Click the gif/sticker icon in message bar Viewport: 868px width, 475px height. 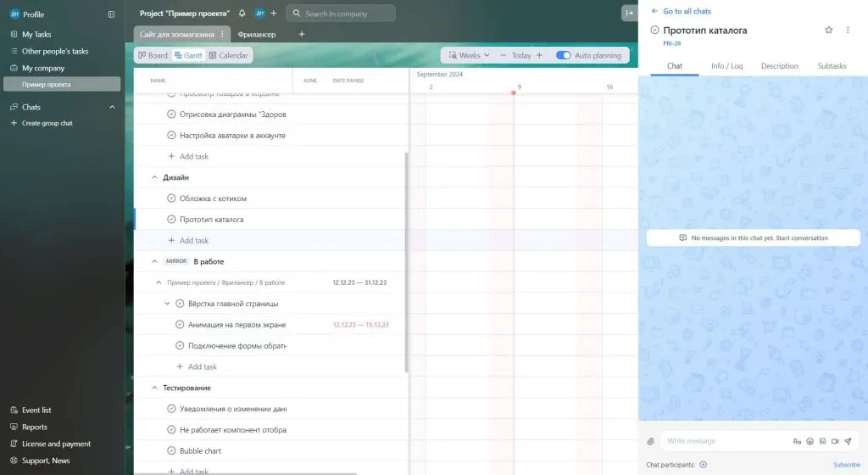pos(822,441)
